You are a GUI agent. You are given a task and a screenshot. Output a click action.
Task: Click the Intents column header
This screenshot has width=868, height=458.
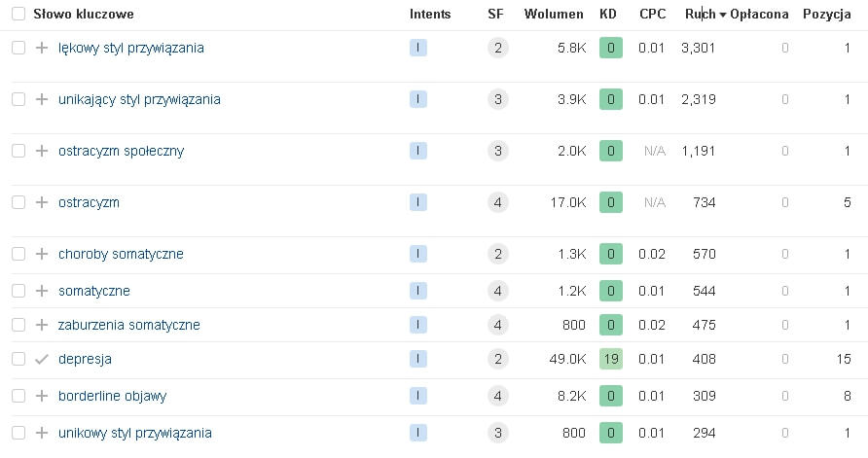click(x=430, y=15)
